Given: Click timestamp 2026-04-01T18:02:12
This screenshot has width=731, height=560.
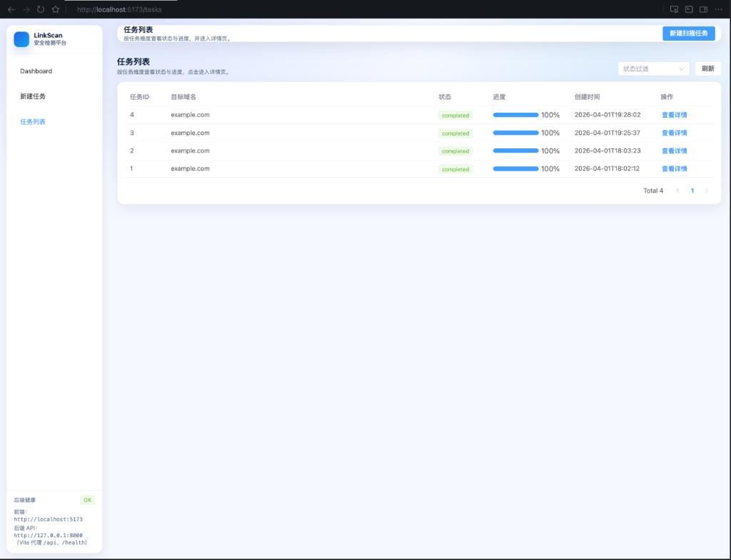Looking at the screenshot, I should pos(607,168).
